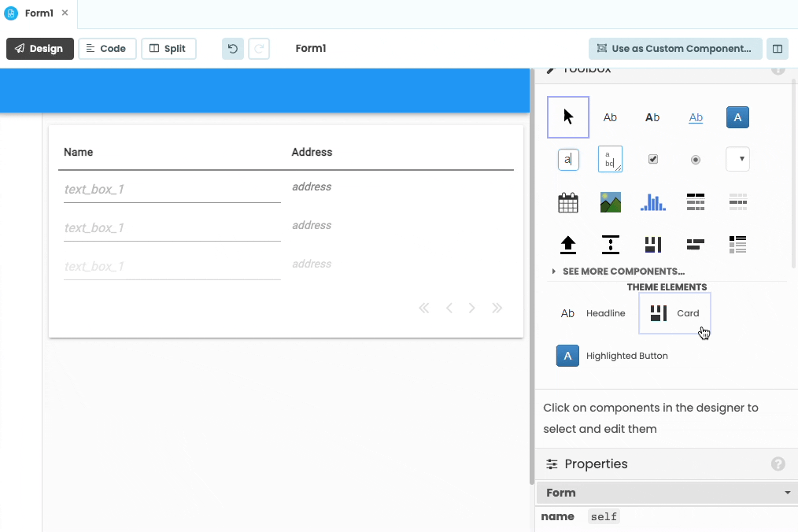
Task: Switch to Code view
Action: point(107,48)
